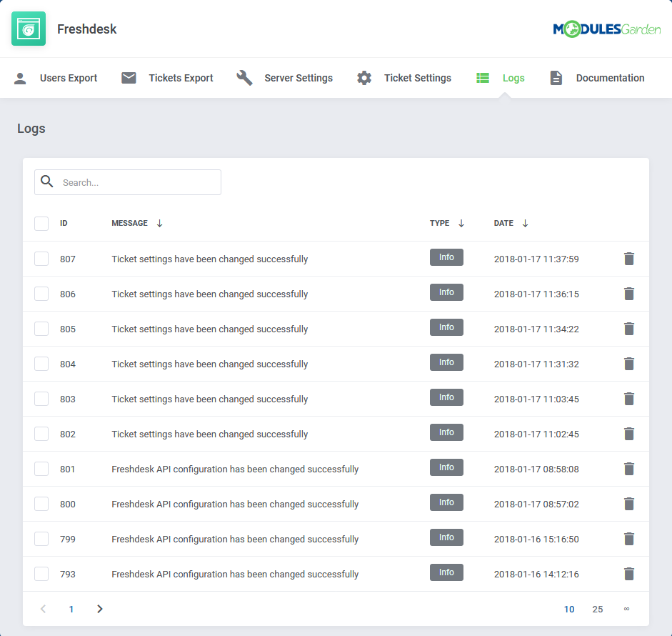
Task: Click page number 1
Action: (x=71, y=610)
